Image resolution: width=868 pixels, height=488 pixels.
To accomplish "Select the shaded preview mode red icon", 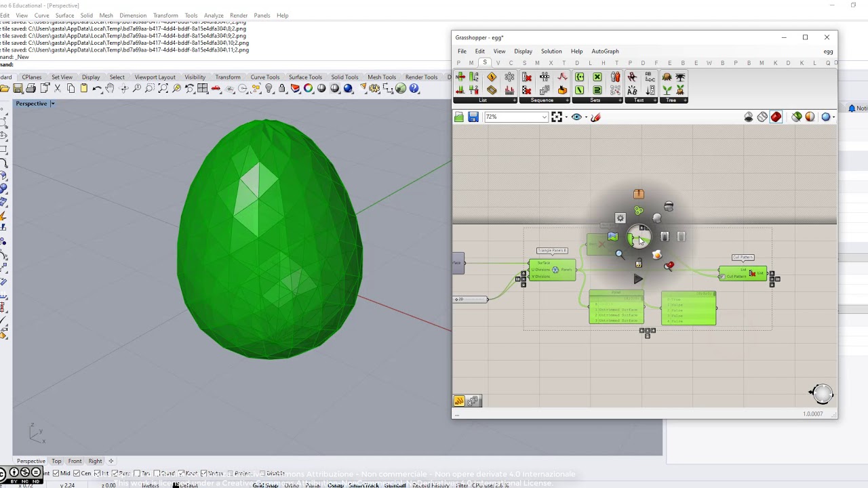I will point(776,117).
